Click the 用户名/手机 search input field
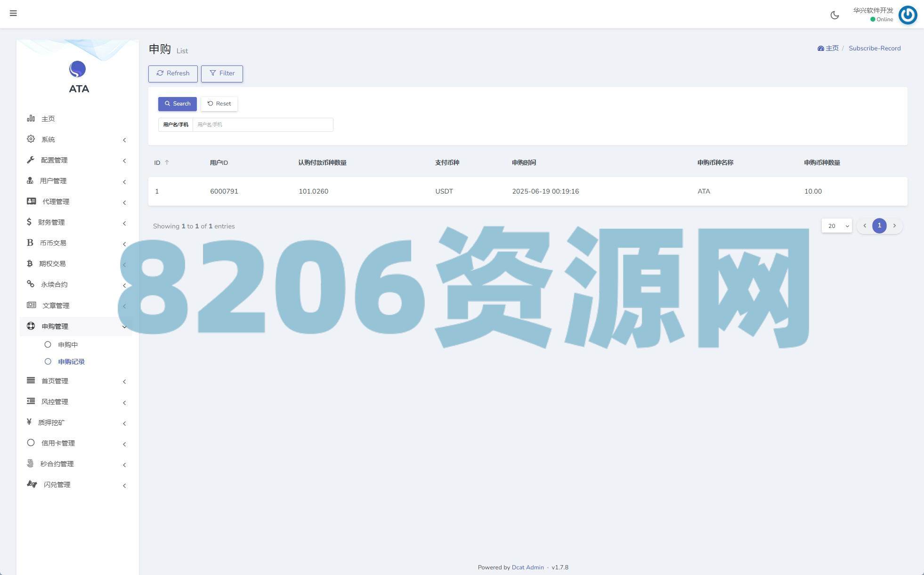 click(x=262, y=125)
